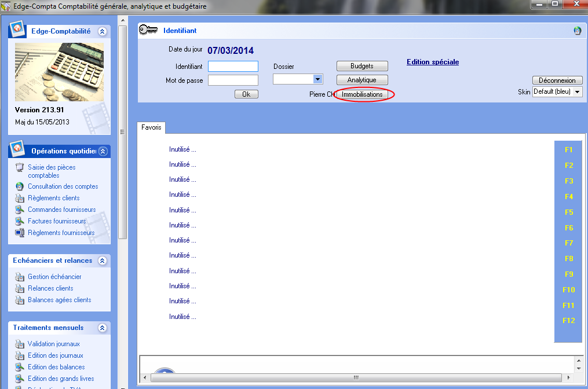Select the Favoris tab

click(151, 127)
